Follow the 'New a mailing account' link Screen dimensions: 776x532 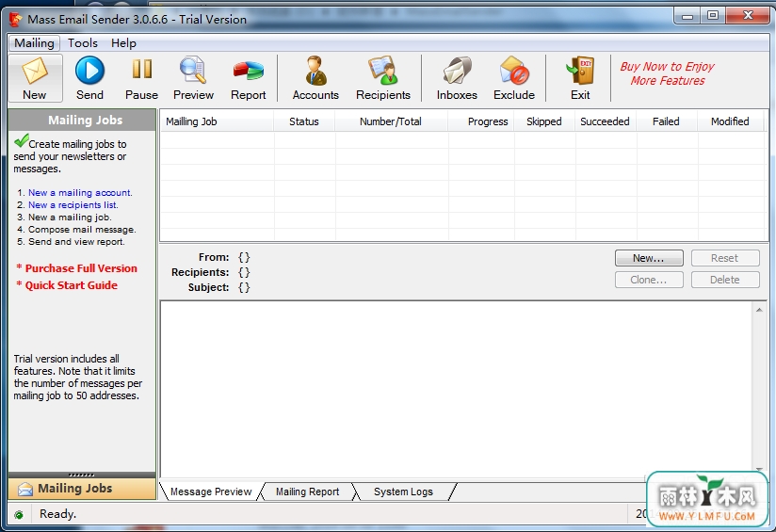[x=80, y=192]
